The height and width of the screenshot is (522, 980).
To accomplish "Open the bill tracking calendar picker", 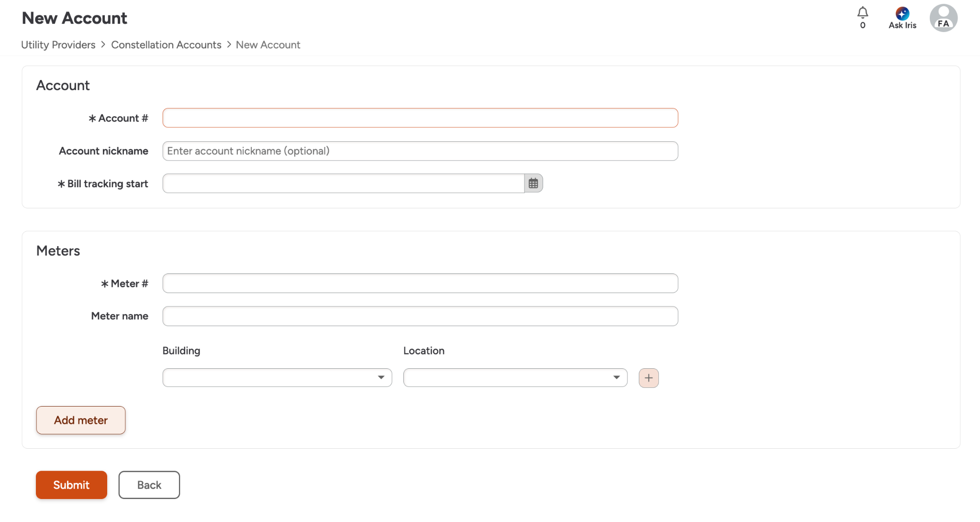I will [x=533, y=183].
